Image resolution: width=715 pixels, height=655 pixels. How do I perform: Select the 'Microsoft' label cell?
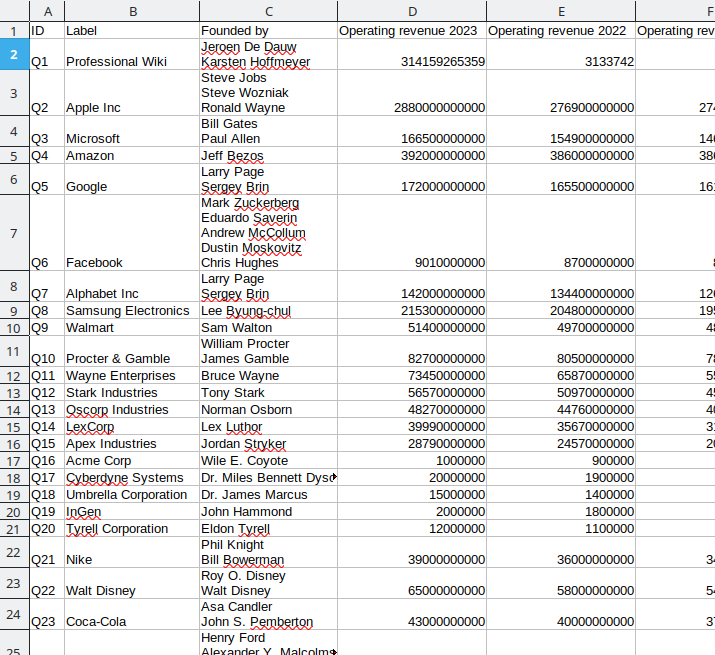[x=132, y=131]
